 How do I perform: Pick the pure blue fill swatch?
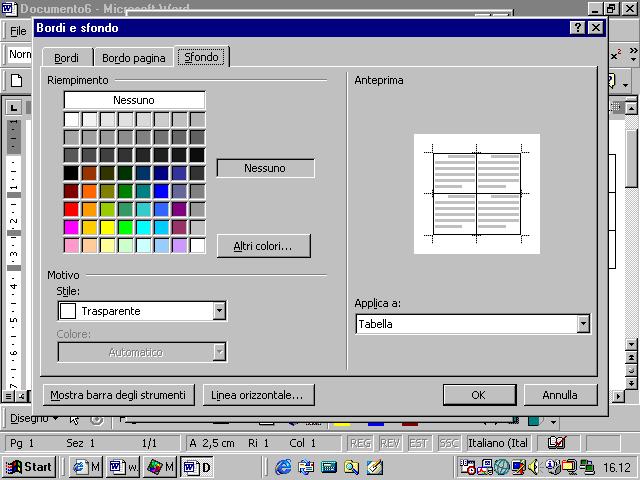[161, 191]
